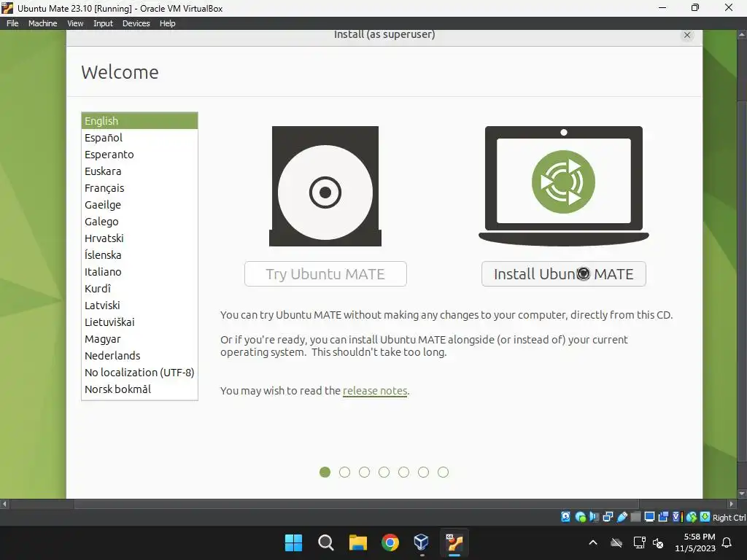
Task: Click the horizontal scrollbar thumb of the VM view
Action: pyautogui.click(x=356, y=504)
